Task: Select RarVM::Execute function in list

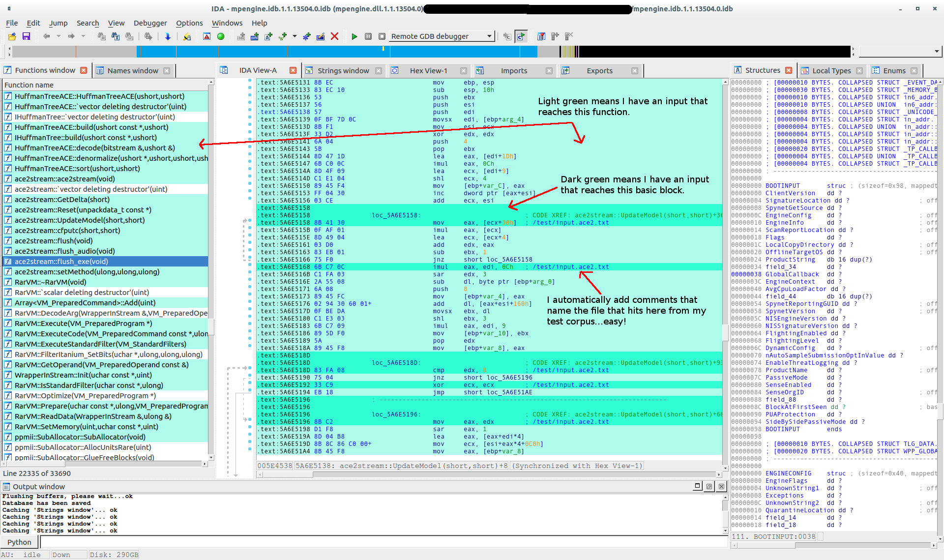Action: [83, 324]
